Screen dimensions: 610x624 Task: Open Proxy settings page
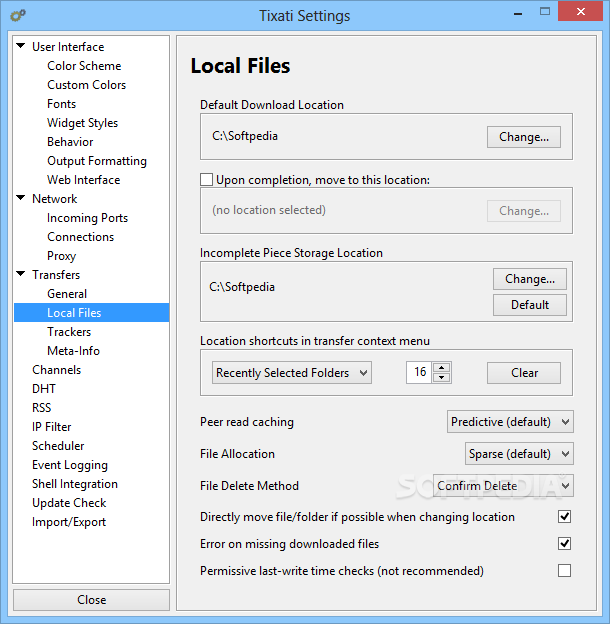pos(61,256)
